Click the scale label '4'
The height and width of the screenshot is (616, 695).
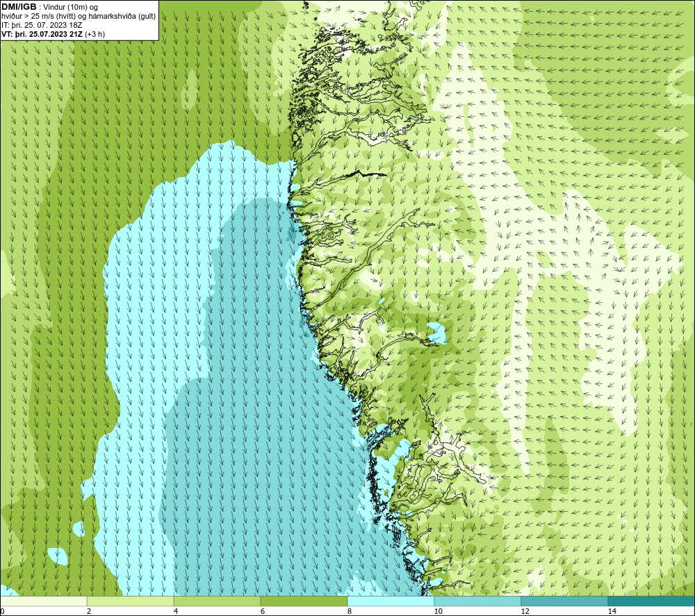click(x=176, y=611)
